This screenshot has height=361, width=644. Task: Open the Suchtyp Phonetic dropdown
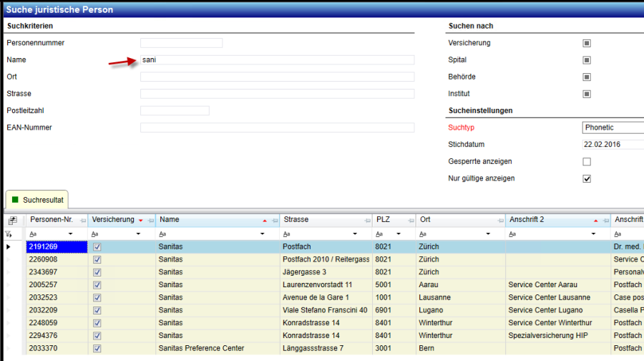tap(613, 127)
